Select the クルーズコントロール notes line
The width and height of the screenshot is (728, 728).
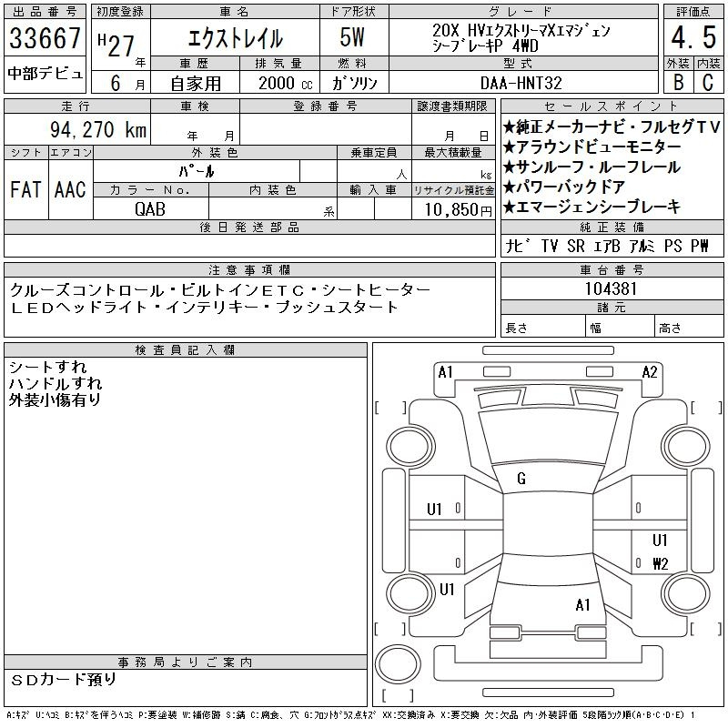220,290
